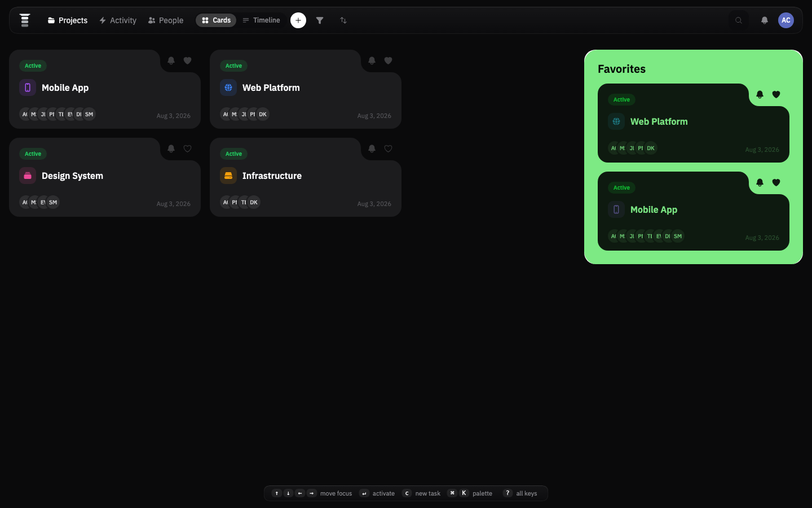This screenshot has width=812, height=508.
Task: Favorite the Design System card heart
Action: pyautogui.click(x=188, y=148)
